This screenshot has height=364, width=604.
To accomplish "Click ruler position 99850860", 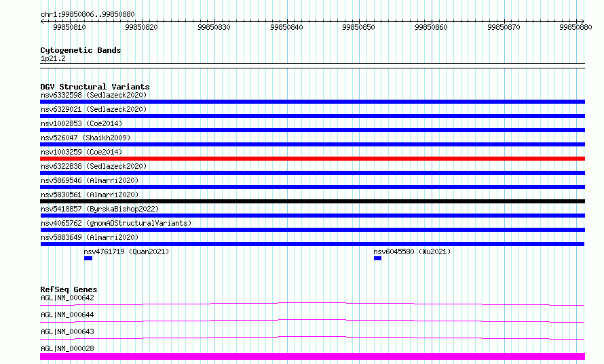I will 431,27.
